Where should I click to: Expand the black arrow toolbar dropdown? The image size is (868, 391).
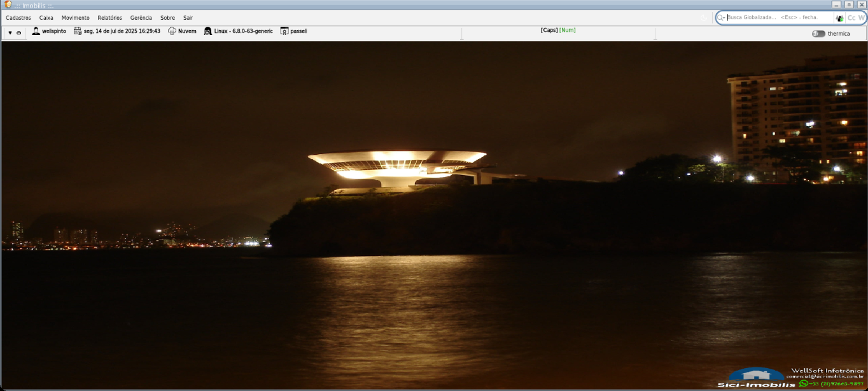10,32
